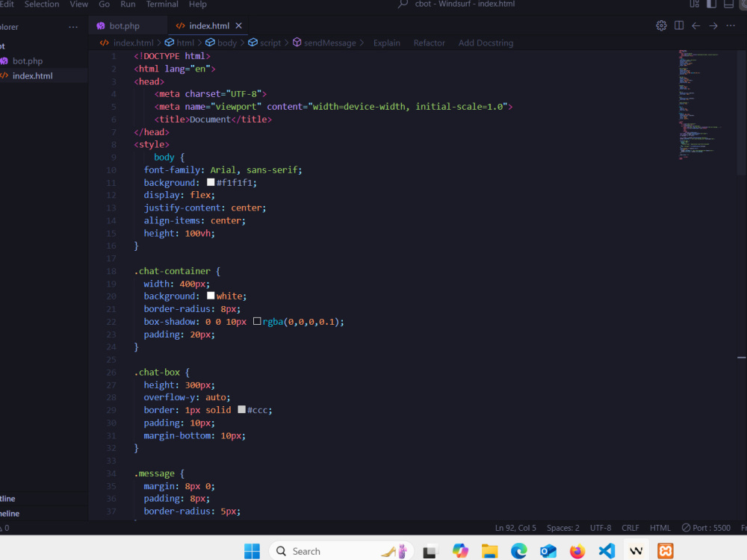Change language mode via HTML status
This screenshot has height=560, width=747.
(x=660, y=528)
